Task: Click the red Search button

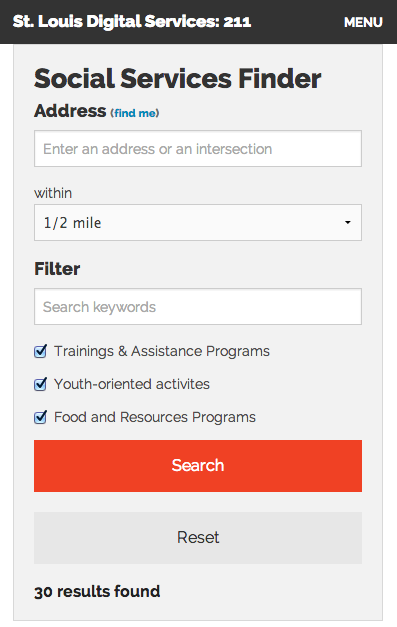Action: [x=198, y=466]
